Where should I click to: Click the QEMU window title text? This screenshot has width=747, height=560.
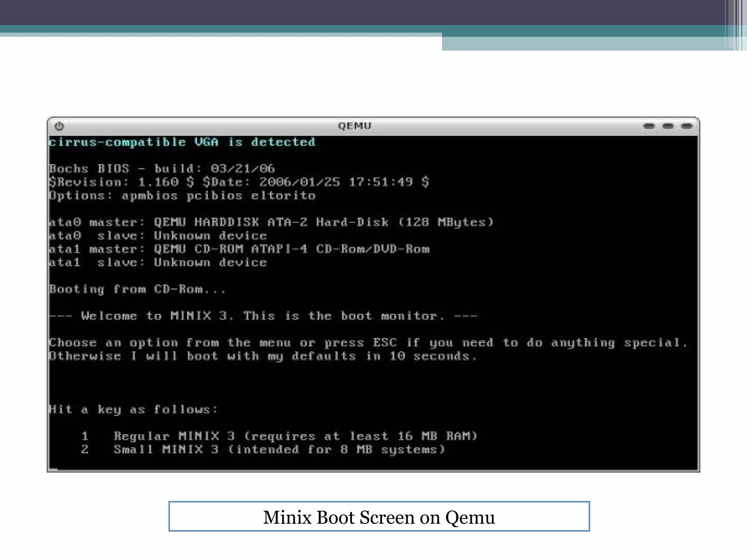355,126
